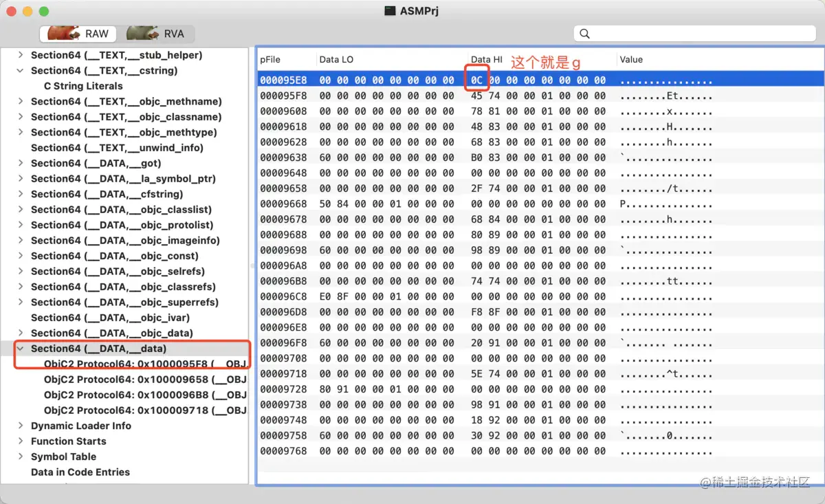Collapse Section64 (__TEXT,__cstring) node
Viewport: 825px width, 504px height.
click(21, 70)
